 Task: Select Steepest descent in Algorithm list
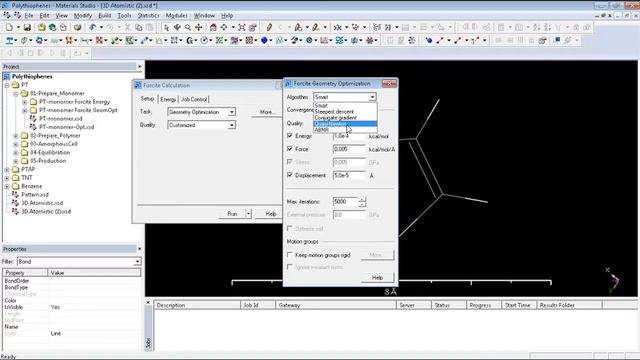tap(334, 111)
